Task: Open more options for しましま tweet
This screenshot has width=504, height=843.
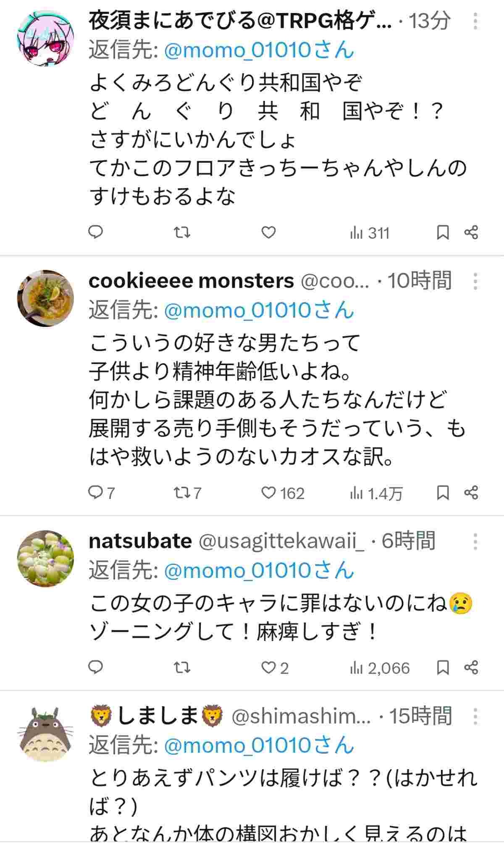Action: 475,717
